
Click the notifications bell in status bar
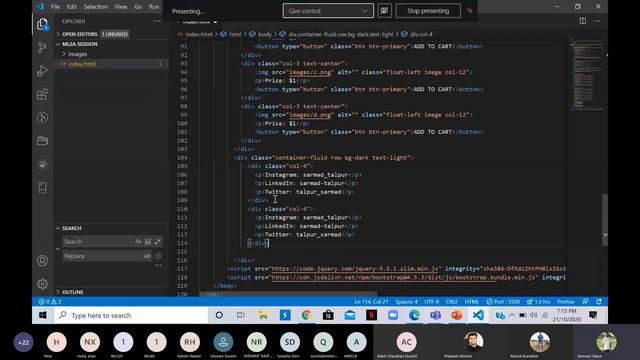(x=599, y=302)
